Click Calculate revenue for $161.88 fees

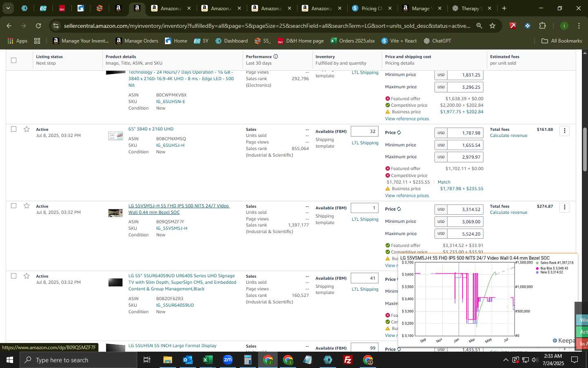click(x=508, y=135)
